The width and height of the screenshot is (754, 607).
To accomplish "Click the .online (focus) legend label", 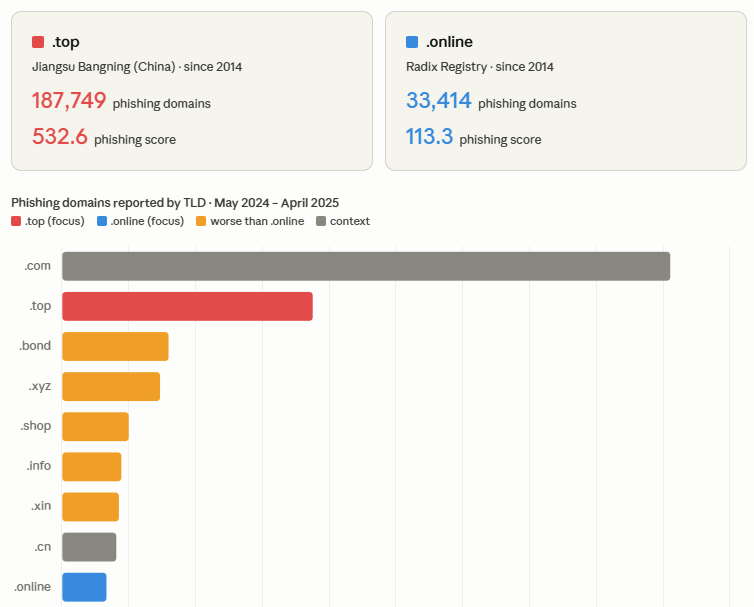I will click(x=147, y=221).
